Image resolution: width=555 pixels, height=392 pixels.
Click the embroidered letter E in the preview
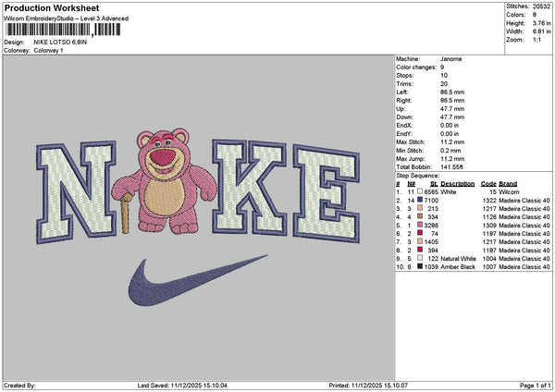(327, 194)
